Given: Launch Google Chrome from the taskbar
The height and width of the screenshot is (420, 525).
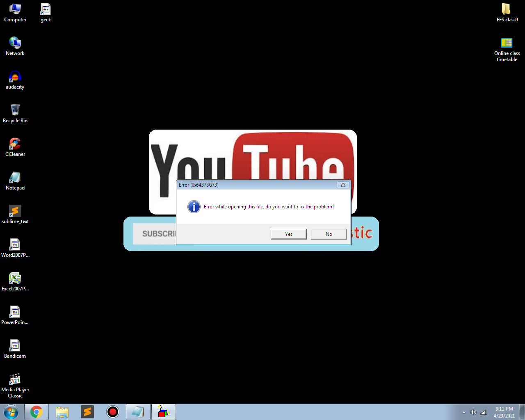Looking at the screenshot, I should click(x=37, y=412).
